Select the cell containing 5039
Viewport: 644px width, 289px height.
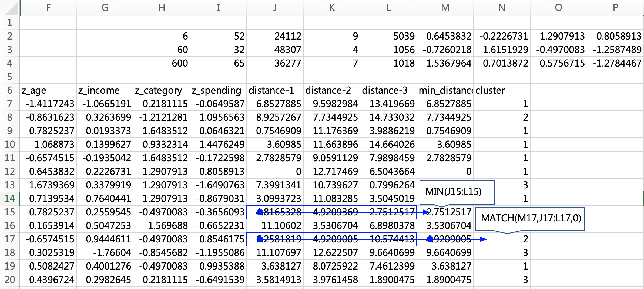click(x=388, y=36)
